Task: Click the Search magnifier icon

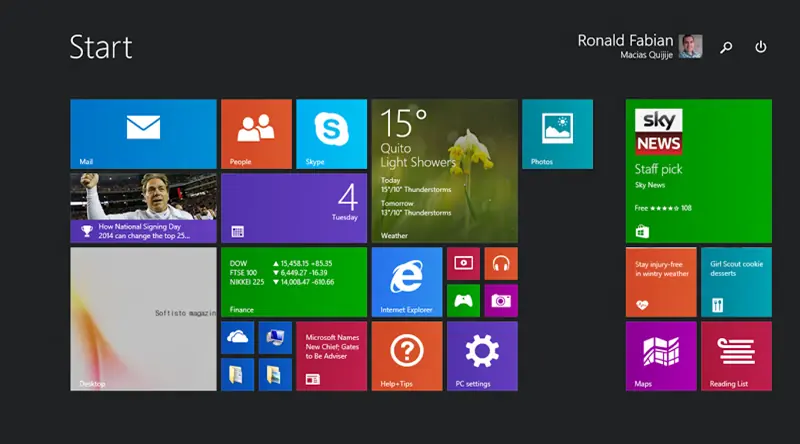Action: (x=726, y=47)
